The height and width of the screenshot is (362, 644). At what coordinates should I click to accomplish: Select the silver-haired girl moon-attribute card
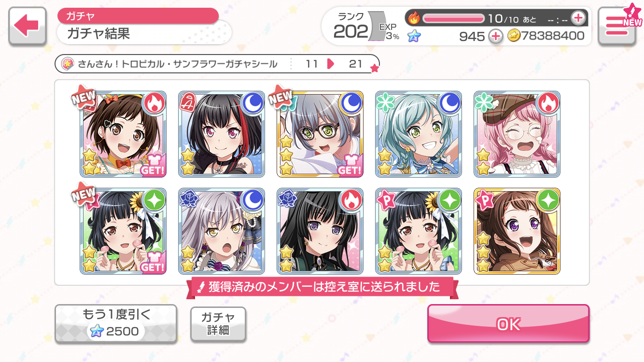222,231
